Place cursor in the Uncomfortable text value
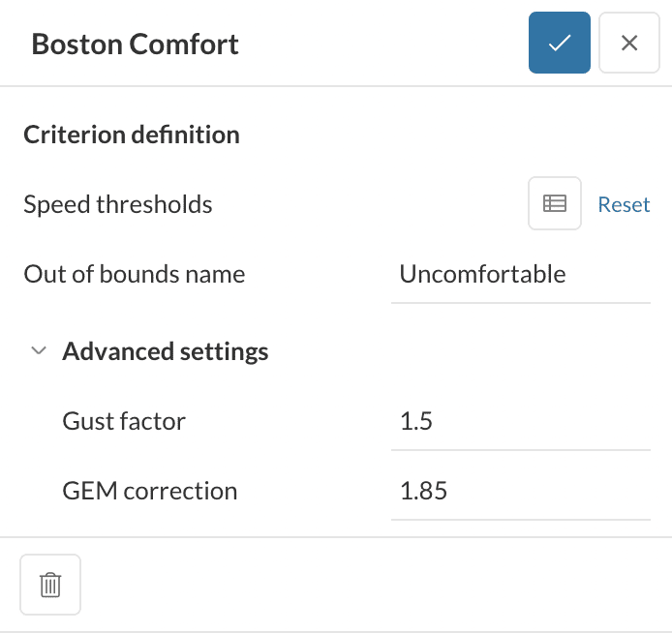Screen dimensions: 672x633 pyautogui.click(x=482, y=274)
